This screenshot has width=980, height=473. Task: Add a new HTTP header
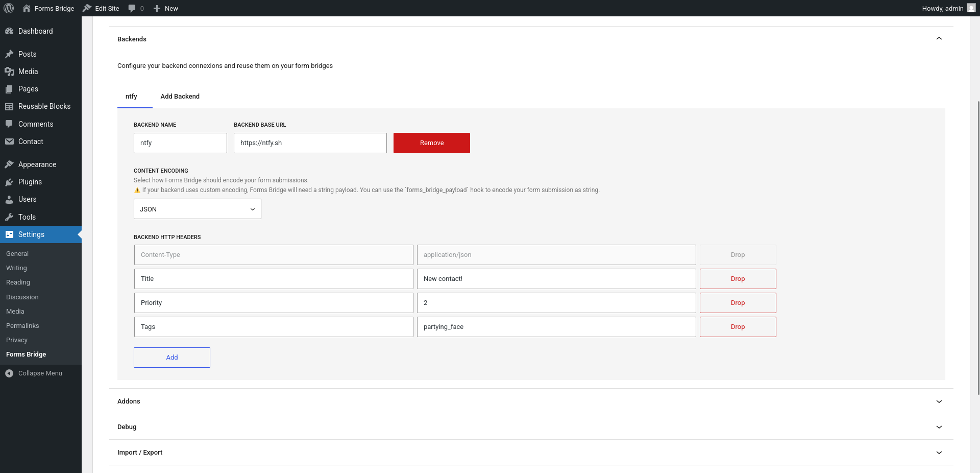[172, 358]
